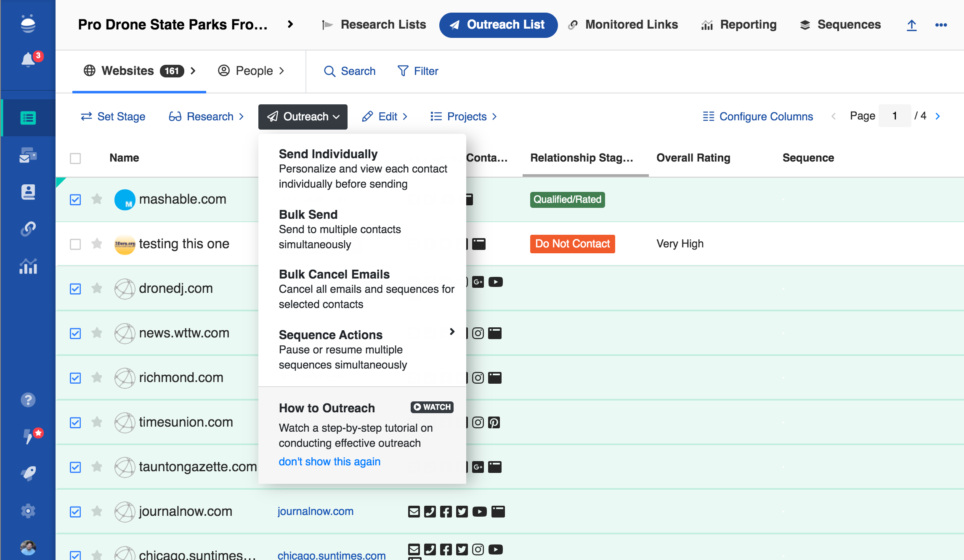Screen dimensions: 964x560
Task: Uncheck the mashable.com checkbox
Action: (75, 199)
